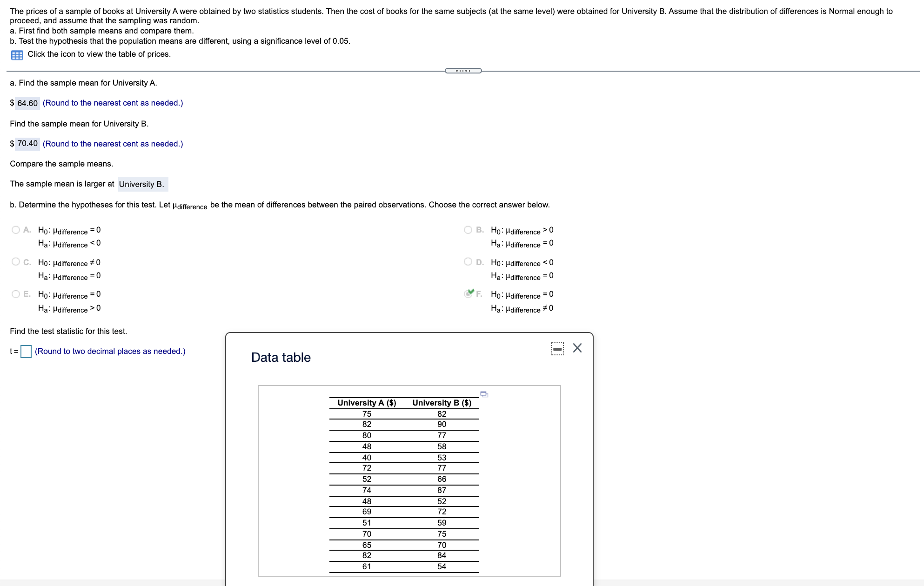Click the table icon to view prices
The width and height of the screenshot is (924, 586).
[x=16, y=54]
